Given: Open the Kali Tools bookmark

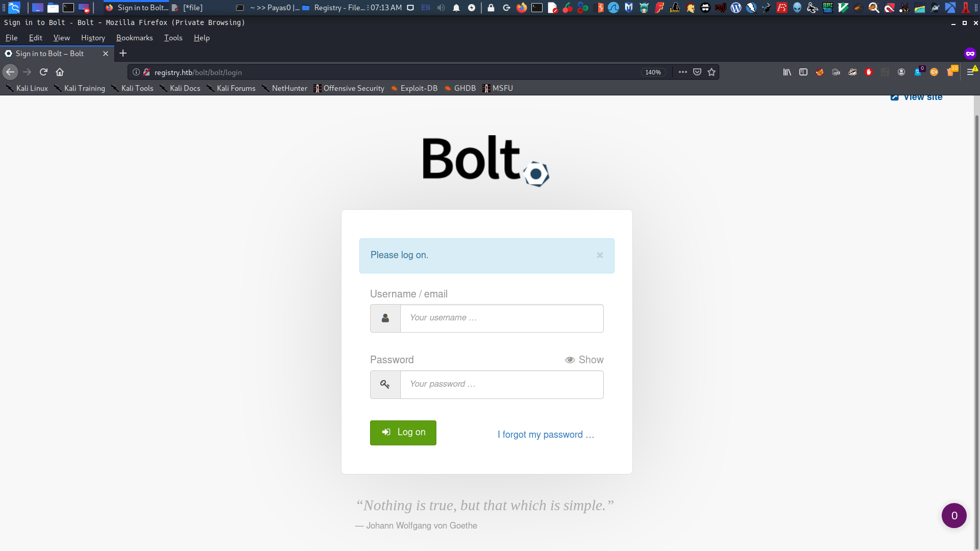Looking at the screenshot, I should (132, 88).
